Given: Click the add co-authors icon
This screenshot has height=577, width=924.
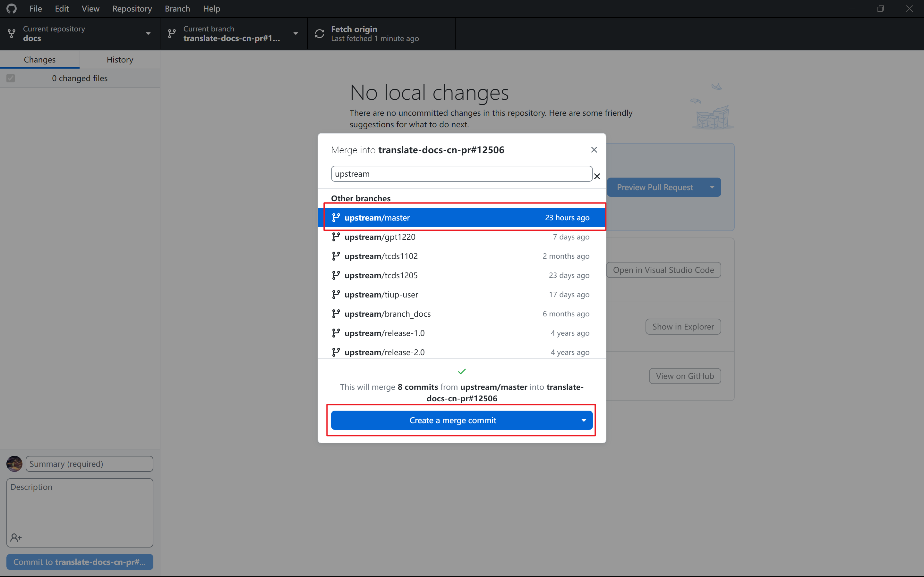Looking at the screenshot, I should point(16,537).
